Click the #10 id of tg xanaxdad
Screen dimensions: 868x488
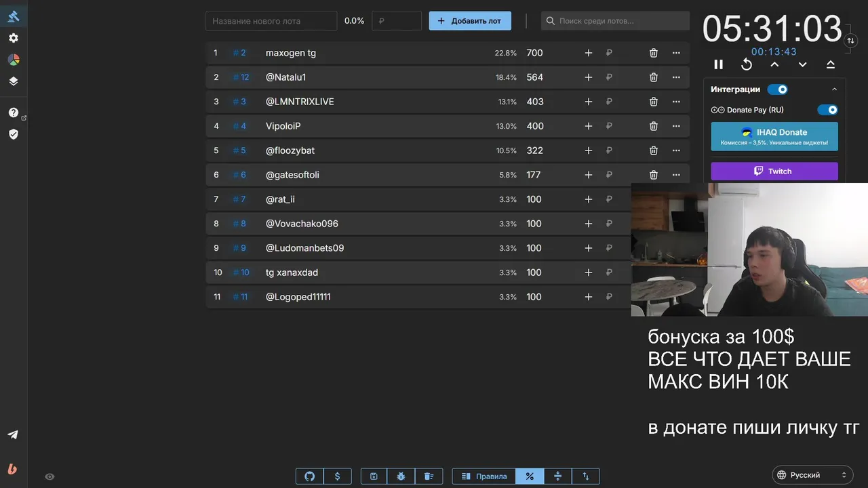coord(241,272)
